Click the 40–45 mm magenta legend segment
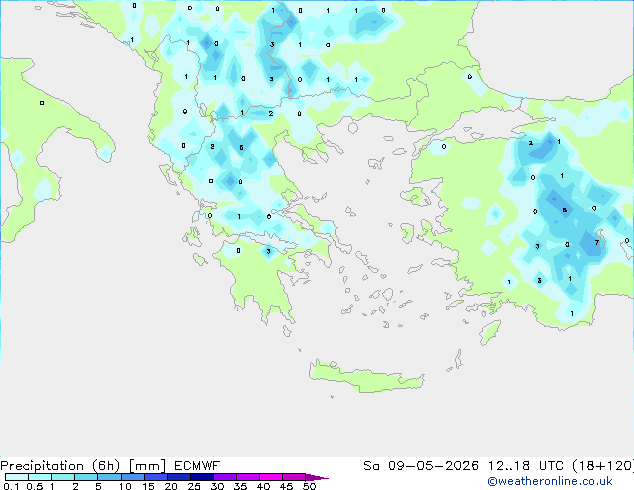Viewport: 634px width, 490px height. tap(271, 477)
